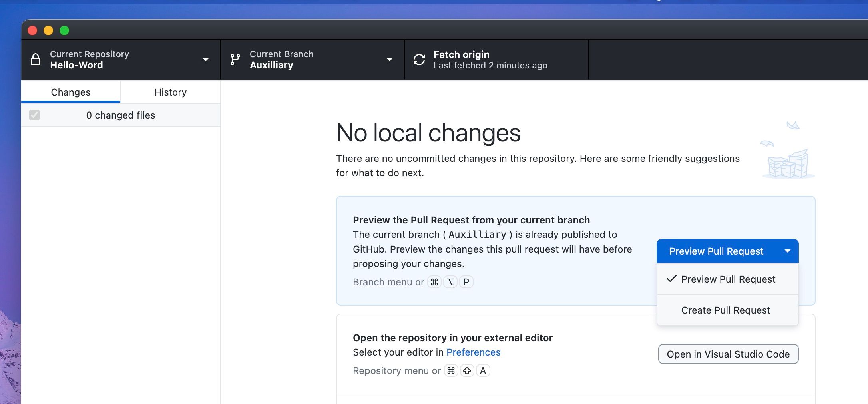Open the Preferences link
This screenshot has height=404, width=868.
(x=473, y=352)
